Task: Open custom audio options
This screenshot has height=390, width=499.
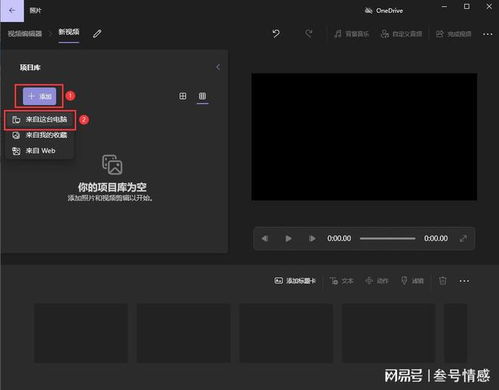Action: 401,34
